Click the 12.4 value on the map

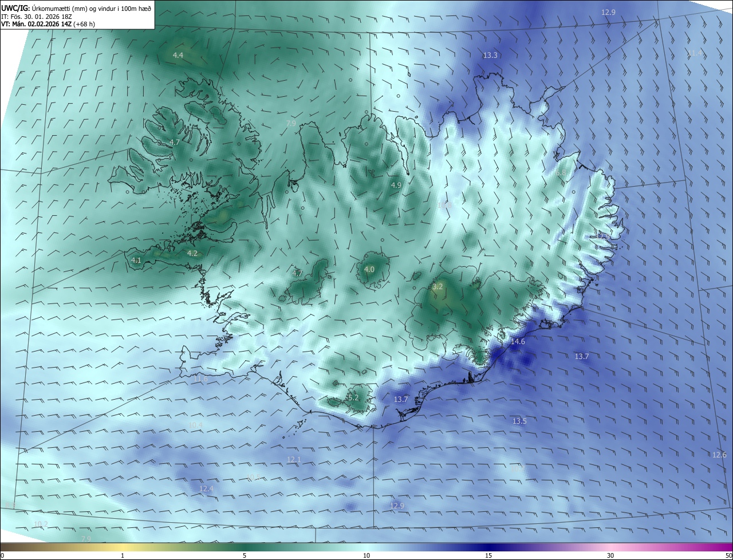click(206, 488)
